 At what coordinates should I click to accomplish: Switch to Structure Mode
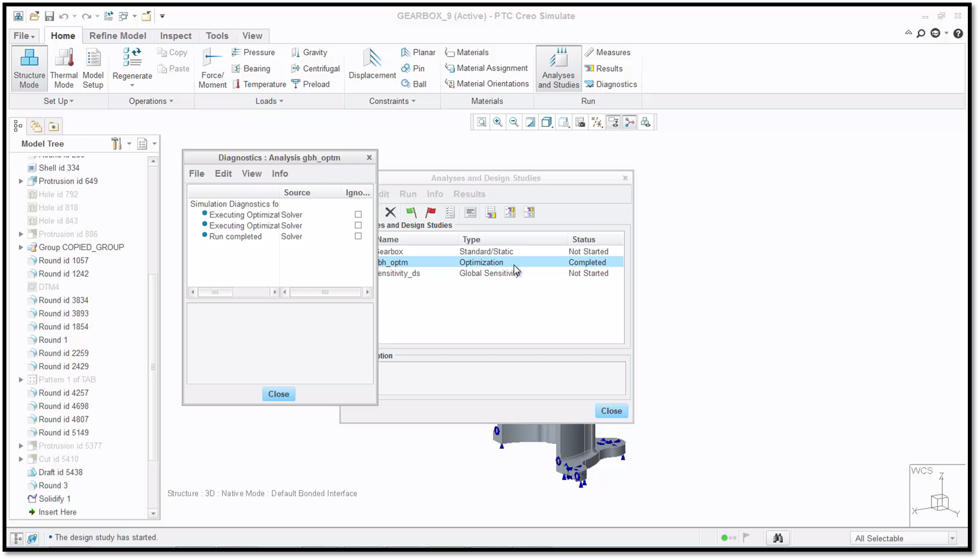[29, 68]
